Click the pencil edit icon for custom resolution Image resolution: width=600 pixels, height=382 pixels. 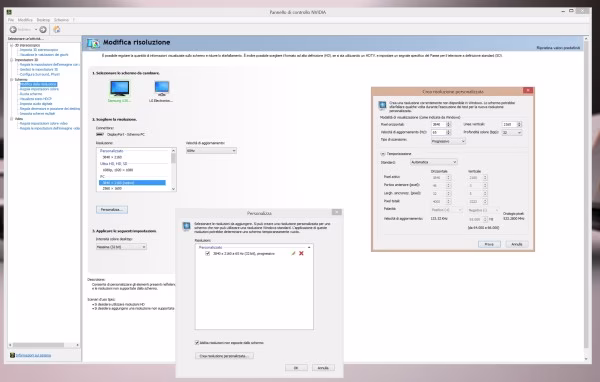(293, 253)
